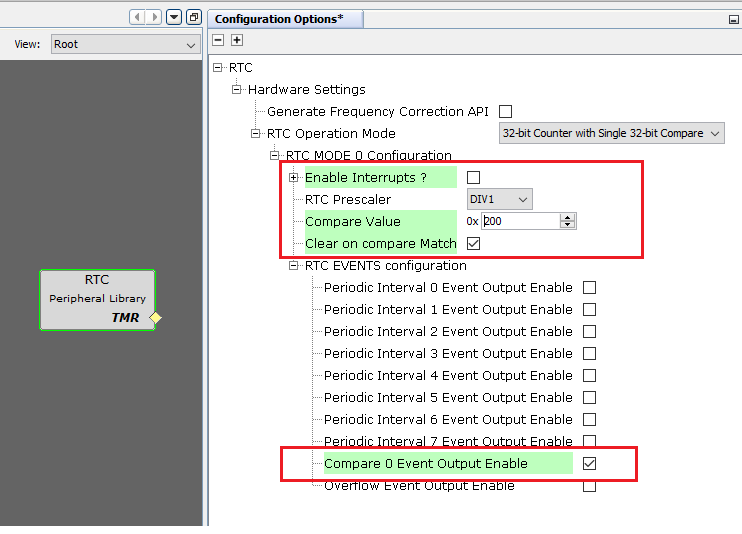Click the Compare Value input field
The height and width of the screenshot is (534, 742).
520,221
